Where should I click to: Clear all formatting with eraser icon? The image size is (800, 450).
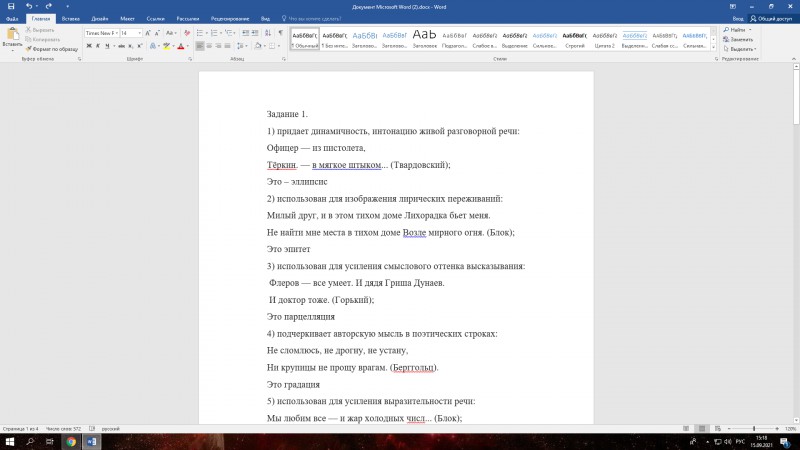click(x=187, y=33)
